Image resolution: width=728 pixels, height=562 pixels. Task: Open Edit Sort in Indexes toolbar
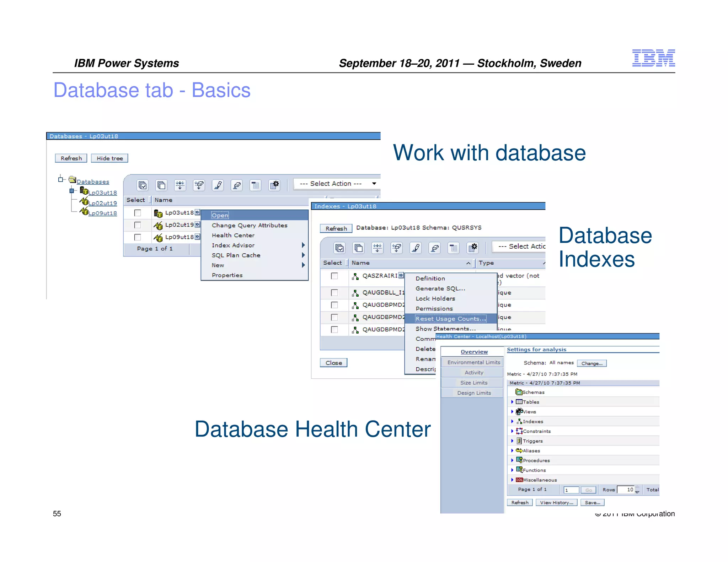(416, 248)
